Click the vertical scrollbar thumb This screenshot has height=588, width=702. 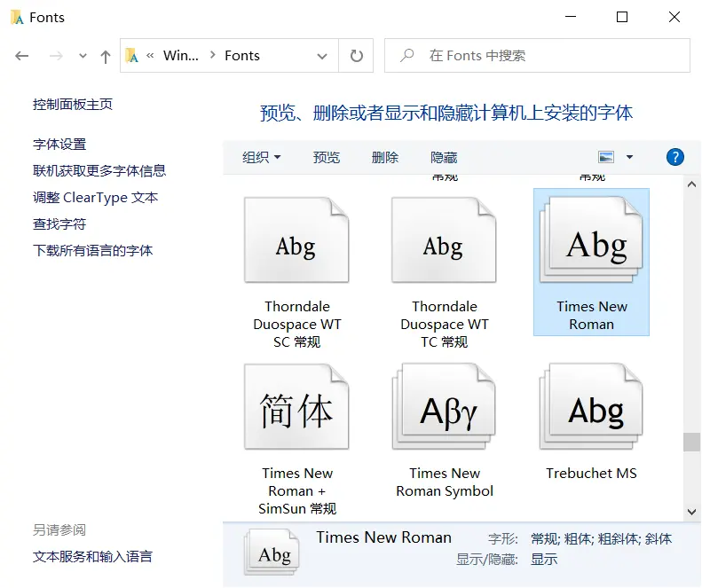[691, 443]
